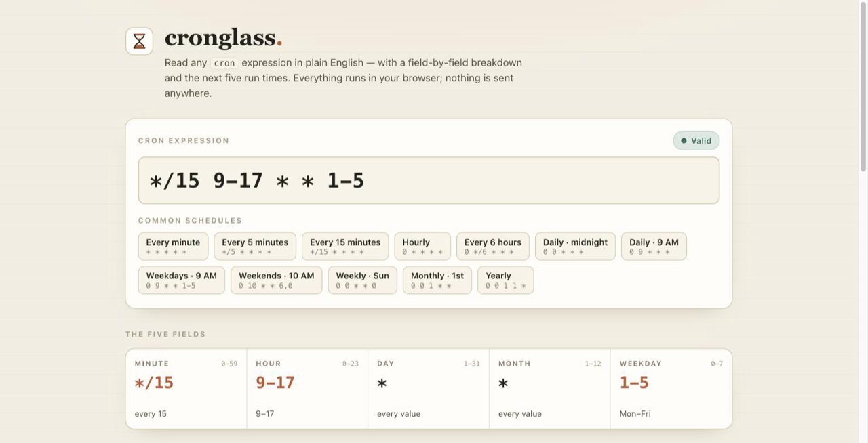Pick the Hourly schedule preset
Screen dimensions: 868x443
pos(422,247)
